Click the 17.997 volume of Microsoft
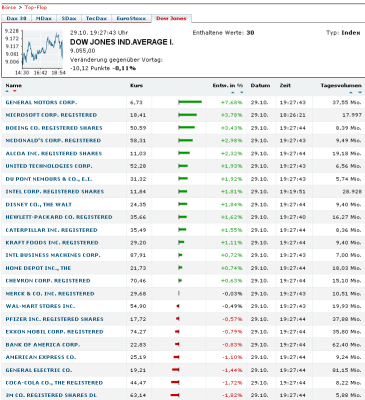This screenshot has height=400, width=365. (352, 115)
